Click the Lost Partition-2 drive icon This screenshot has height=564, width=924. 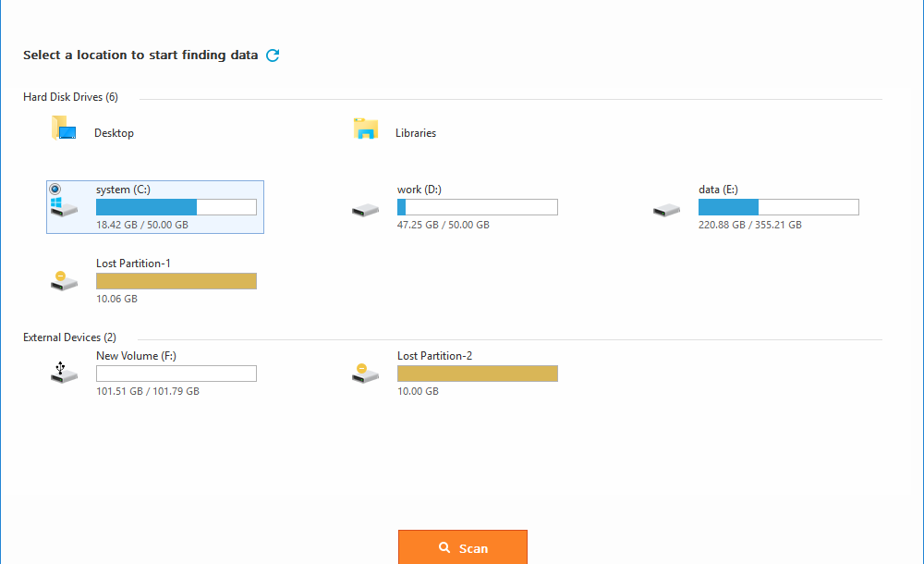tap(365, 374)
